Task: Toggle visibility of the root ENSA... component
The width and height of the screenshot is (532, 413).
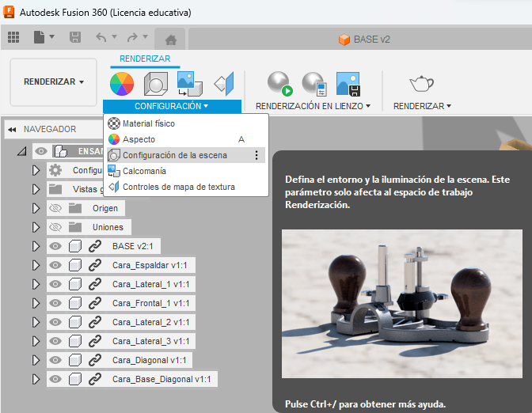Action: [41, 151]
